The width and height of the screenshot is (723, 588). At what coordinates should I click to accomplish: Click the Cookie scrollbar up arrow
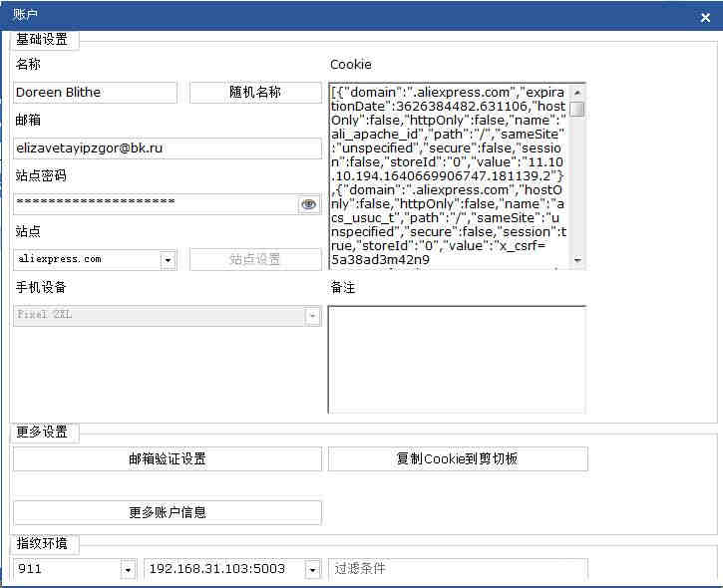click(576, 92)
